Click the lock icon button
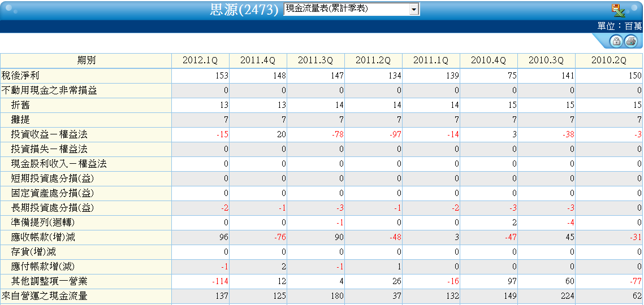644x305 pixels. click(x=616, y=41)
